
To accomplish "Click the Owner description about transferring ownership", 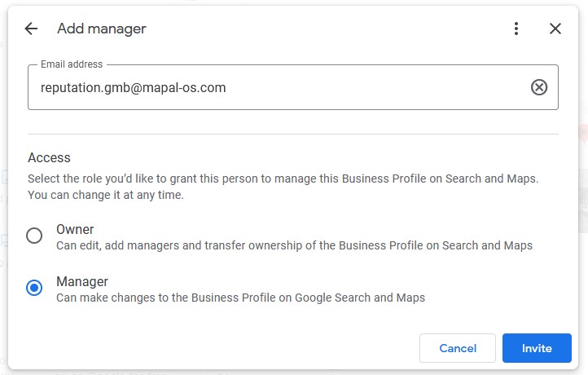I will (x=294, y=245).
